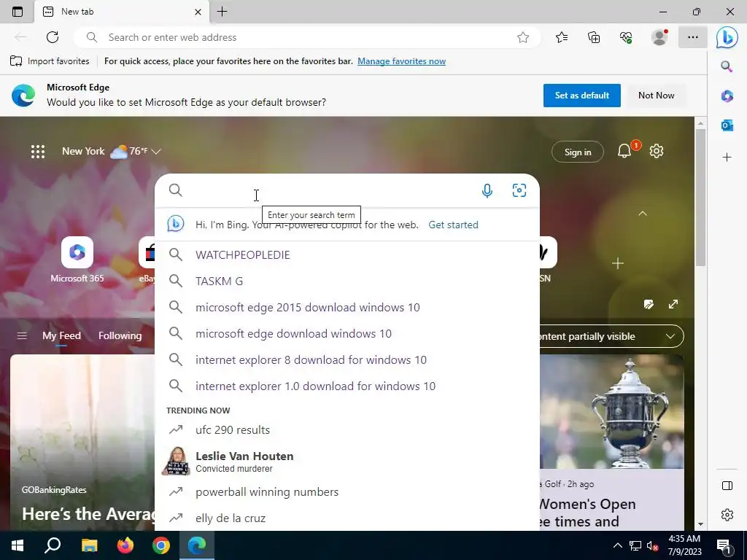Open the trophy news thumbnail
Screen dimensions: 747x560
[x=612, y=412]
